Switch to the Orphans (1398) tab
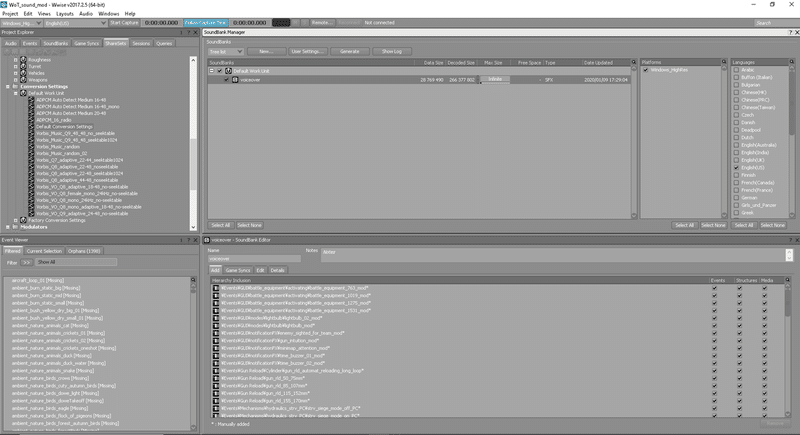Image resolution: width=800 pixels, height=435 pixels. click(x=84, y=251)
